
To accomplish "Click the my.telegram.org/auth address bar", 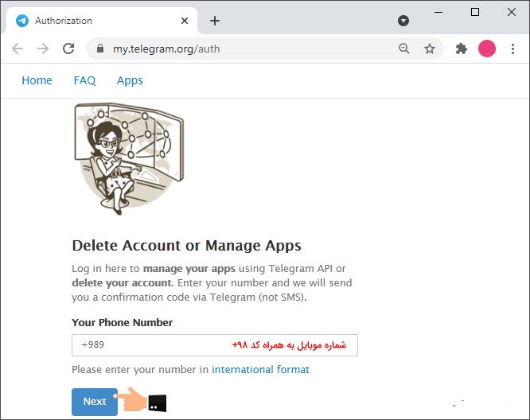I will point(239,49).
